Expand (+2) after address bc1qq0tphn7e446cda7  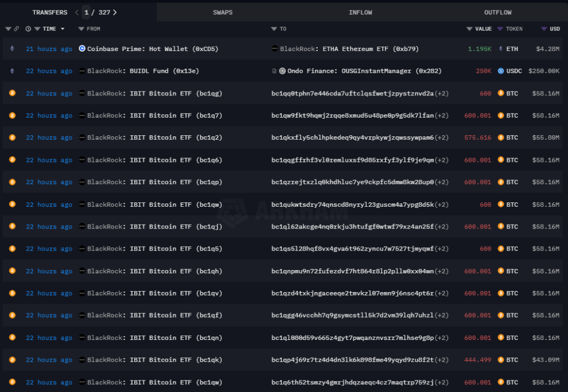click(x=442, y=93)
